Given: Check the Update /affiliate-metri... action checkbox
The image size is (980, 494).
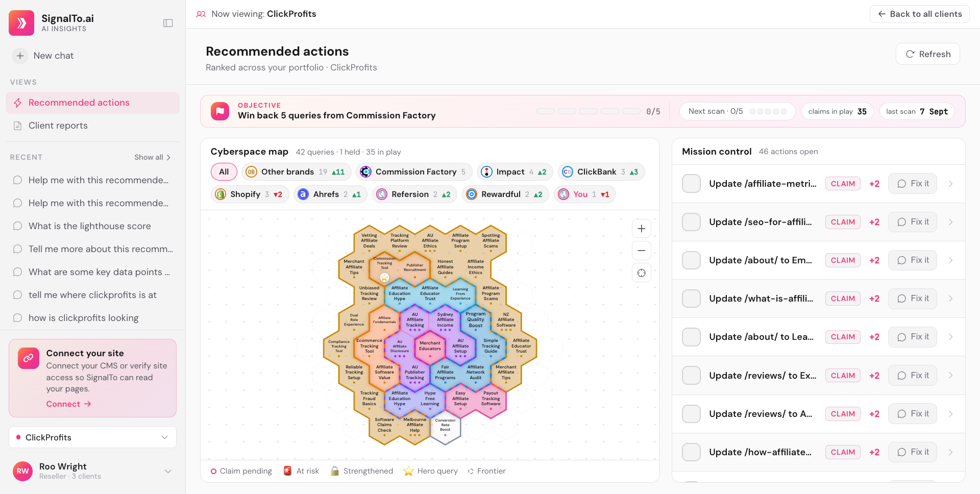Looking at the screenshot, I should click(692, 184).
